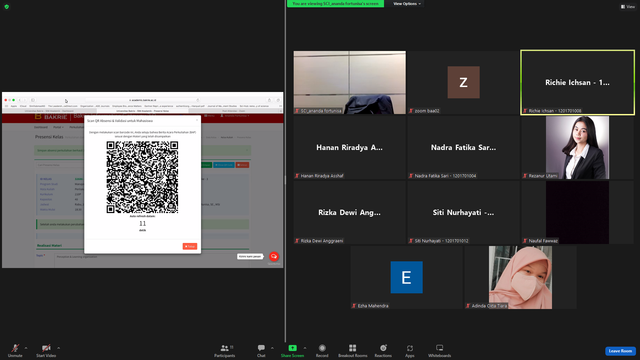This screenshot has width=640, height=360.
Task: Unmute the microphone in Zoom toolbar
Action: click(x=15, y=351)
